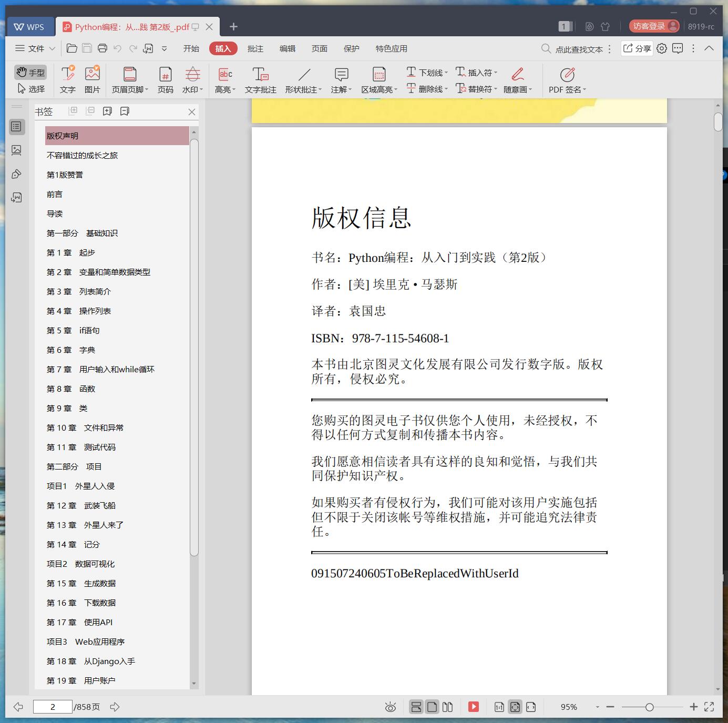Insert text with the 文字 tool
This screenshot has height=723, width=728.
68,80
